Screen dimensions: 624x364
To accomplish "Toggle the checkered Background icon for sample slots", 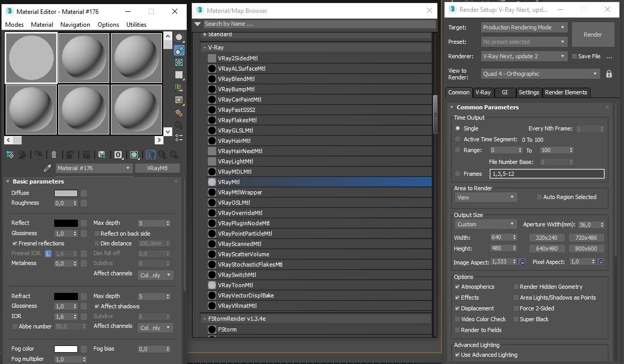I will (x=179, y=62).
